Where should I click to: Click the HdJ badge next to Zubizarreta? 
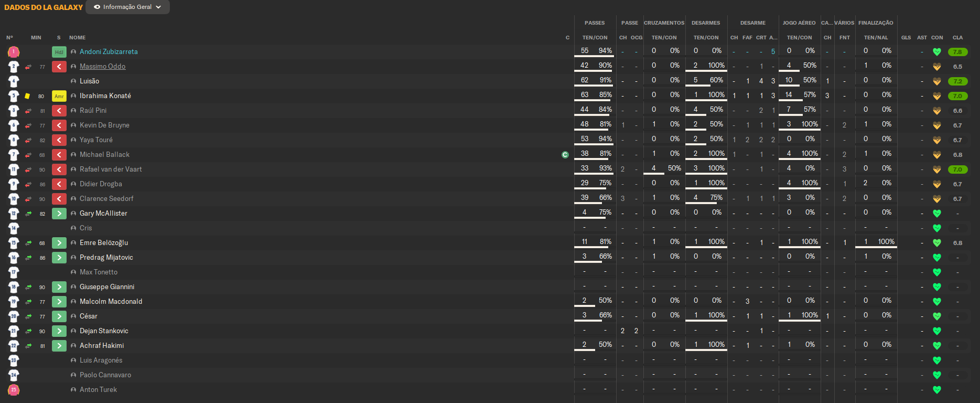59,52
